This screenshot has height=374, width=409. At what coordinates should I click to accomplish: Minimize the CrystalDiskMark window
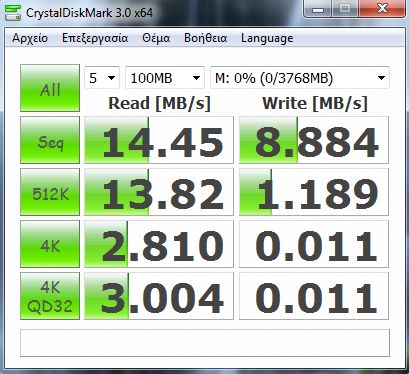point(318,9)
